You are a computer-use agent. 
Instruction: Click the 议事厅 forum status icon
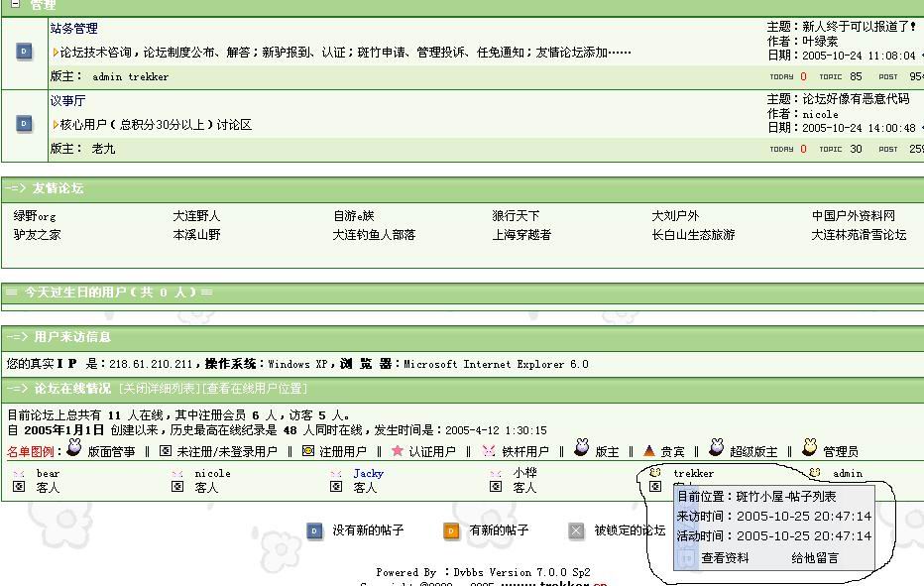[25, 124]
